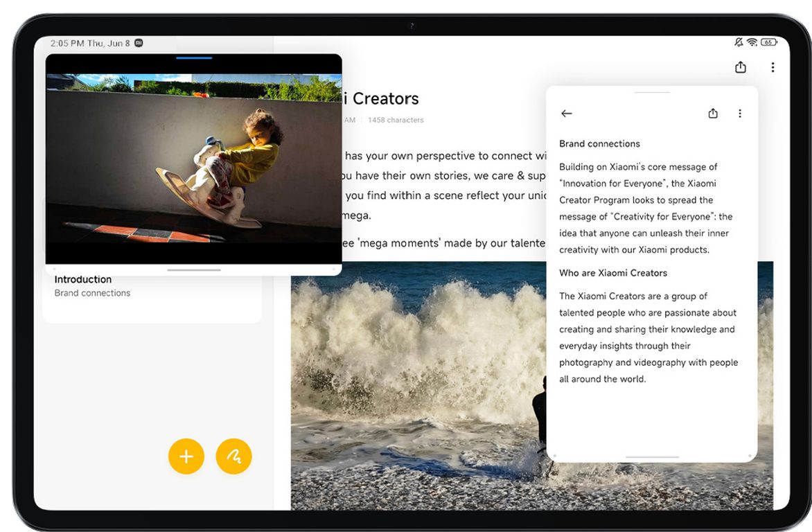Tap the line 'has your own perspective to connect'
The width and height of the screenshot is (812, 532).
pos(445,156)
